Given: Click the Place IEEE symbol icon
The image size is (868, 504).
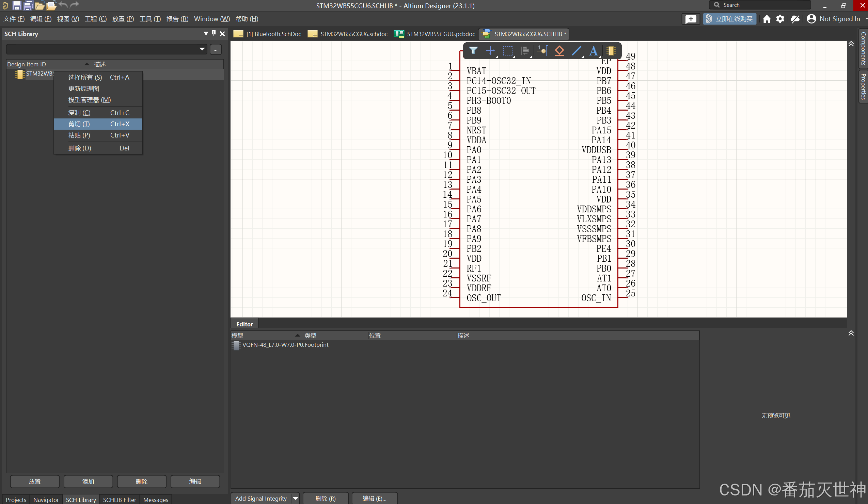Looking at the screenshot, I should click(x=559, y=51).
